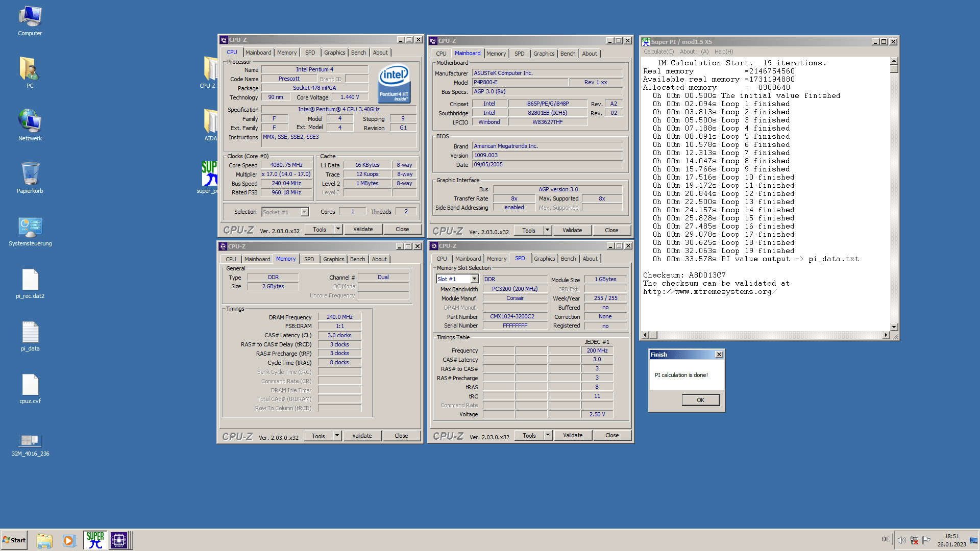This screenshot has width=980, height=551.
Task: Click the BIOS Date 09/05/2005 field
Action: click(x=547, y=165)
